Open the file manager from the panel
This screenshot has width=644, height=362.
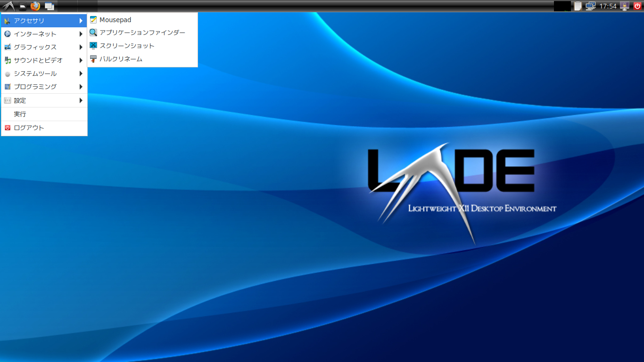[22, 6]
